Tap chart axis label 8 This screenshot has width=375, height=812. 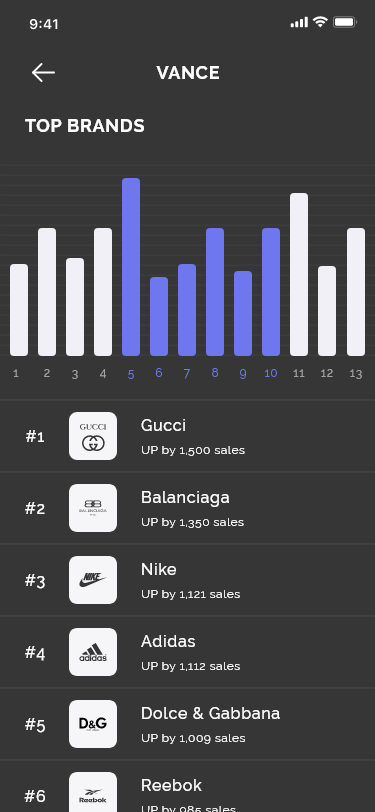click(x=215, y=373)
